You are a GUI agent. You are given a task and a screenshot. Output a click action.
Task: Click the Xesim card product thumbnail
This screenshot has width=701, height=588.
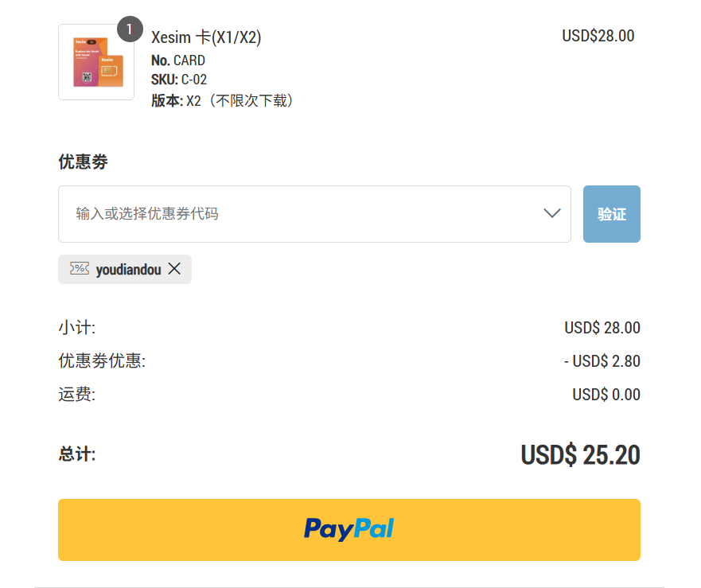click(x=96, y=62)
